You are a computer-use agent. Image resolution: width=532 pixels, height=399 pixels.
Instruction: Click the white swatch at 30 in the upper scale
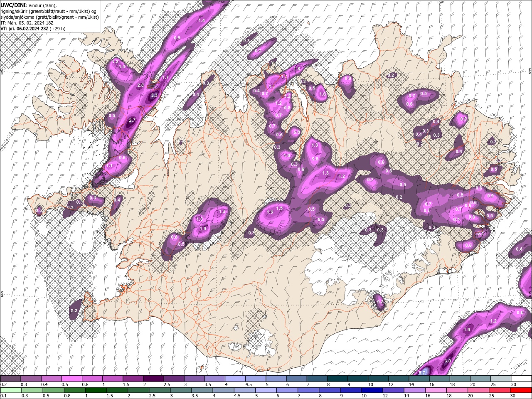(521, 379)
